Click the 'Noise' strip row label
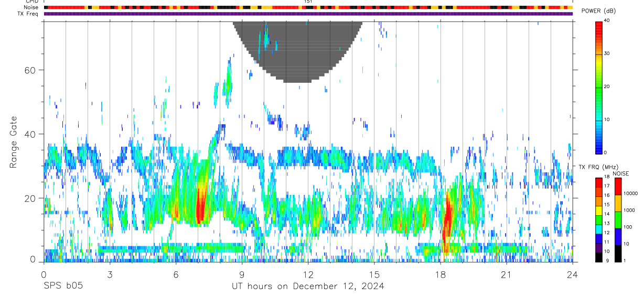The height and width of the screenshot is (297, 644). tap(31, 7)
